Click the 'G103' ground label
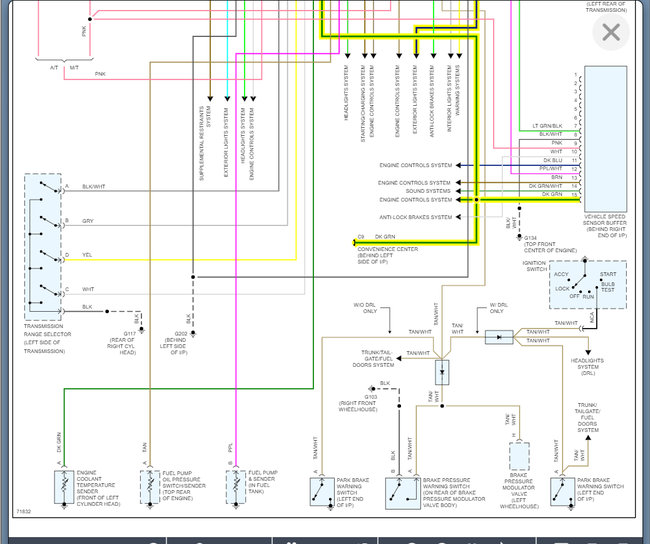This screenshot has height=544, width=650. pyautogui.click(x=371, y=397)
